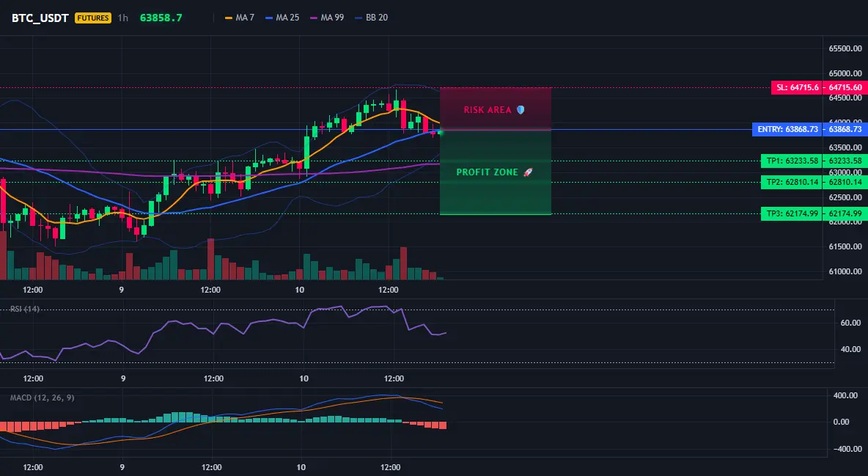Click the RSI 60.00 axis value
The height and width of the screenshot is (476, 868).
850,323
